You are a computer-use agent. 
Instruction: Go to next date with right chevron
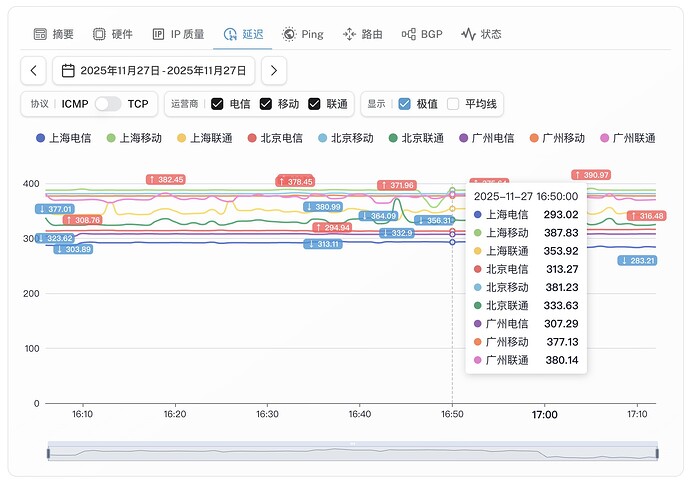[274, 70]
